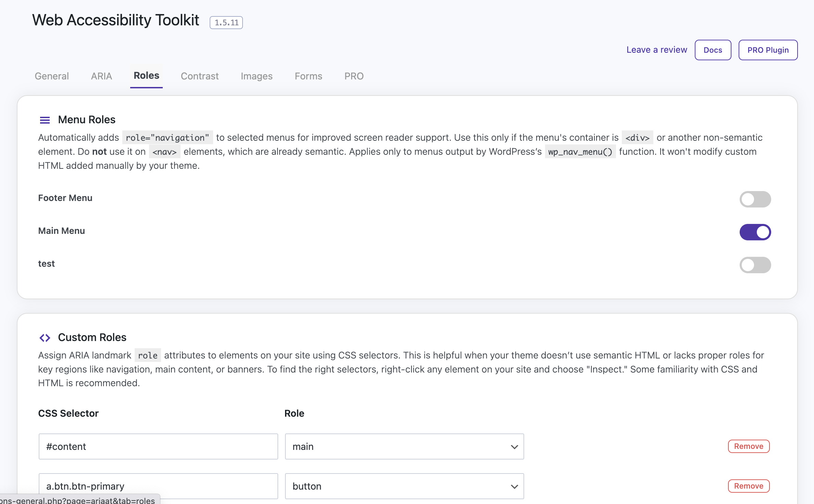Click the Menu Roles hamburger icon
Screen dimensions: 814x504
click(x=45, y=120)
